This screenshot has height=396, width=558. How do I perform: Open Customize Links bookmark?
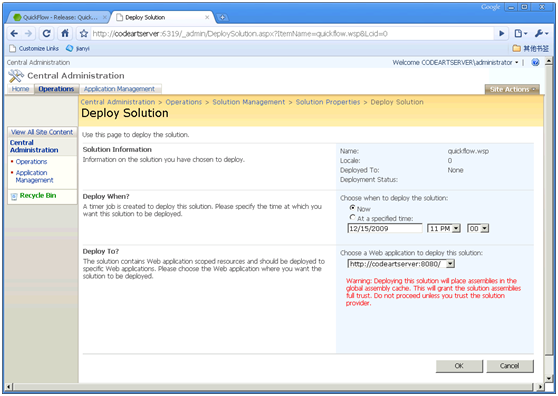[34, 48]
